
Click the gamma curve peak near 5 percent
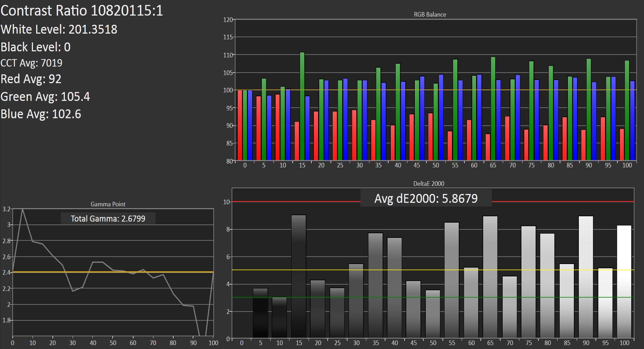point(23,209)
